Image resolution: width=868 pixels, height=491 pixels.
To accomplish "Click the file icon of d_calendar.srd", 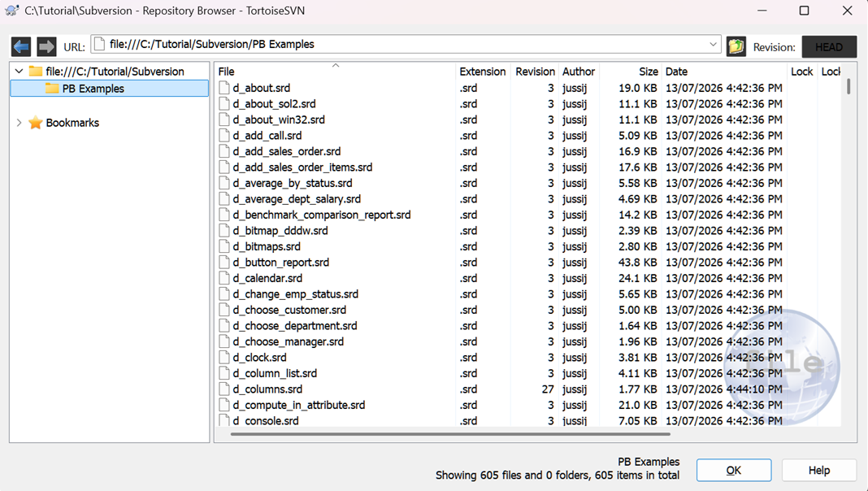I will [224, 278].
